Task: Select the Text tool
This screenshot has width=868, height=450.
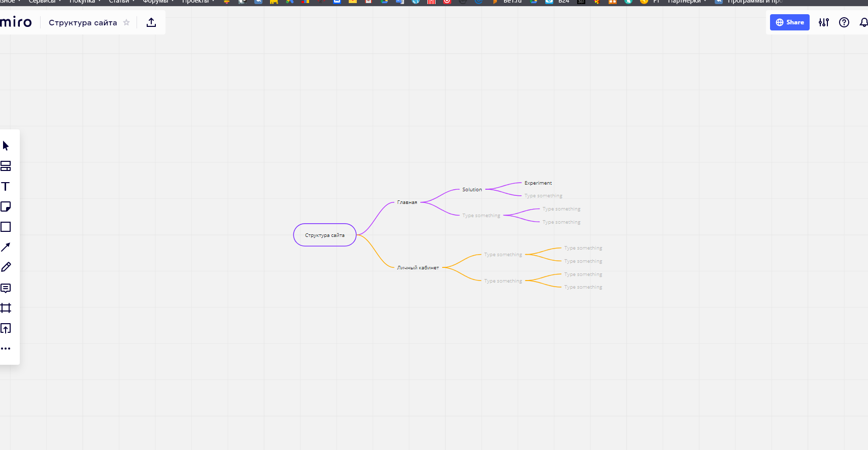Action: tap(6, 186)
